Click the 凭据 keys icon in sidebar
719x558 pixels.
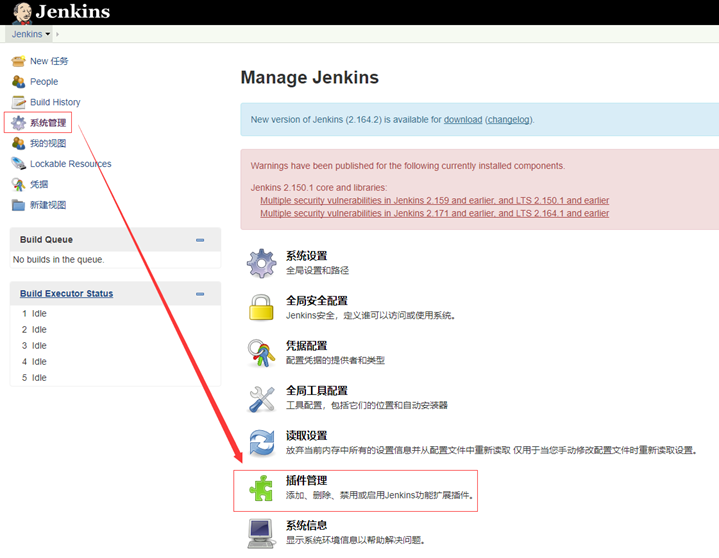[x=18, y=184]
